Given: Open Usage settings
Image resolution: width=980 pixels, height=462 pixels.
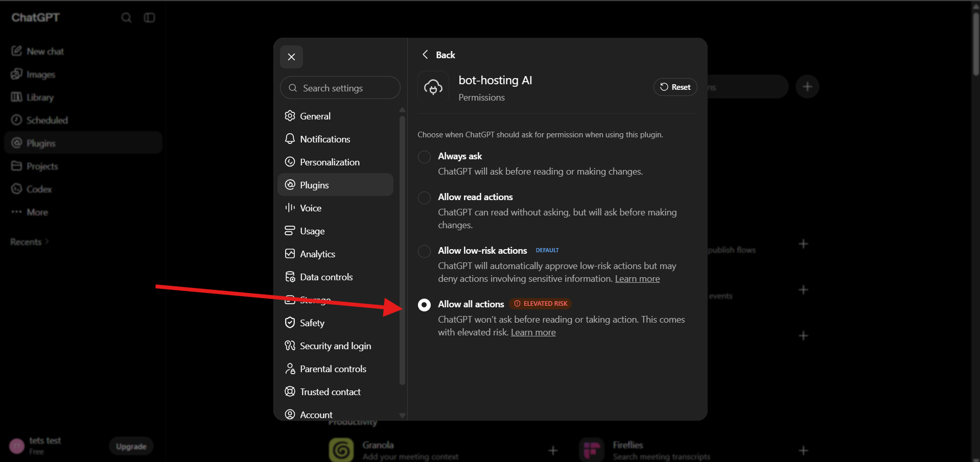Looking at the screenshot, I should pyautogui.click(x=335, y=231).
